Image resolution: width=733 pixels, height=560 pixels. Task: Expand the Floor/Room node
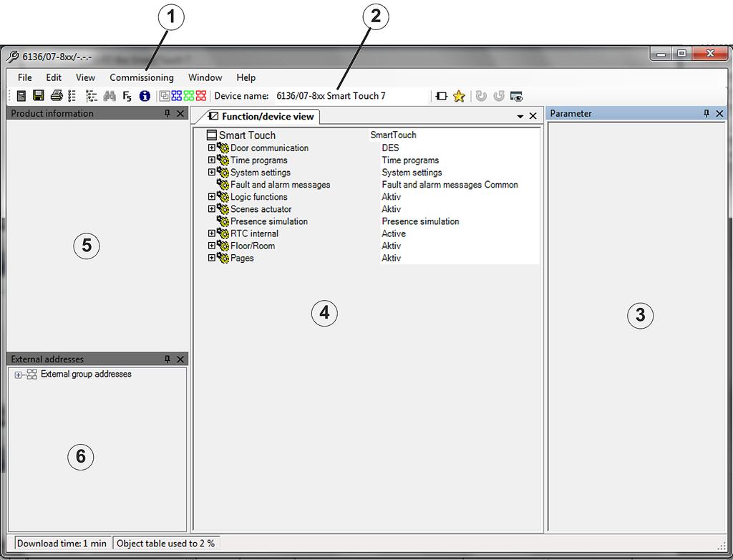(212, 245)
